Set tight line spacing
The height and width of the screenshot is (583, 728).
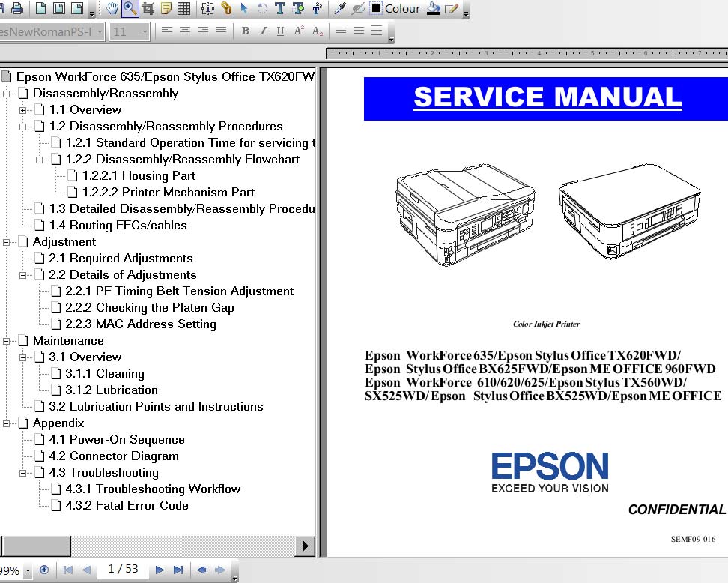341,31
